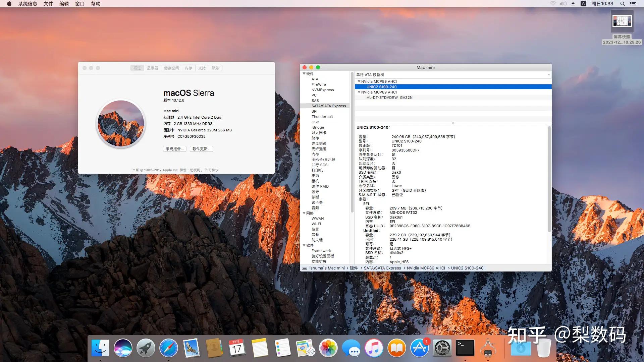
Task: Click Wi-Fi status icon in menu bar
Action: click(x=552, y=4)
